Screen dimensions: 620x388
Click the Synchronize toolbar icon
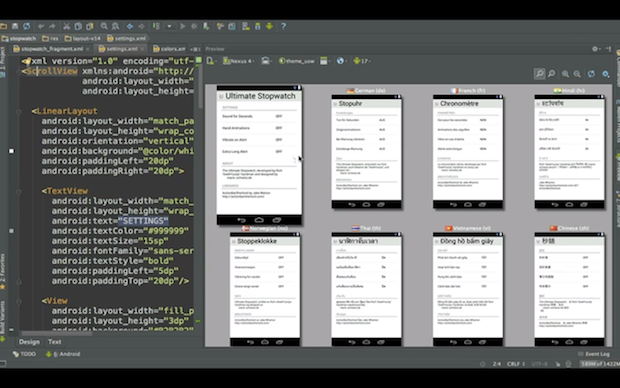coord(26,26)
